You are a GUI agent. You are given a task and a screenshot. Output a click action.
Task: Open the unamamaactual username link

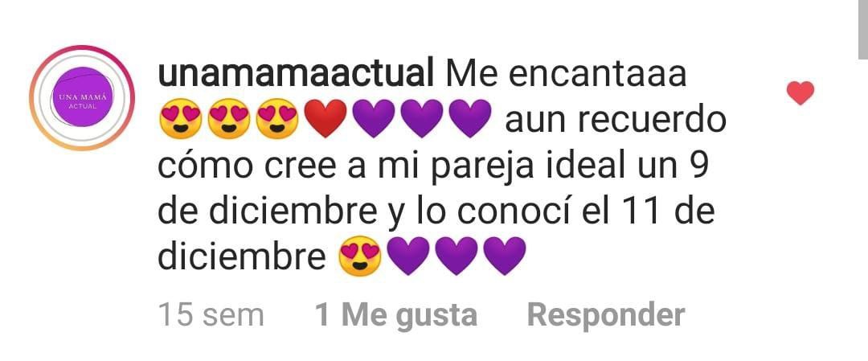pos(296,75)
